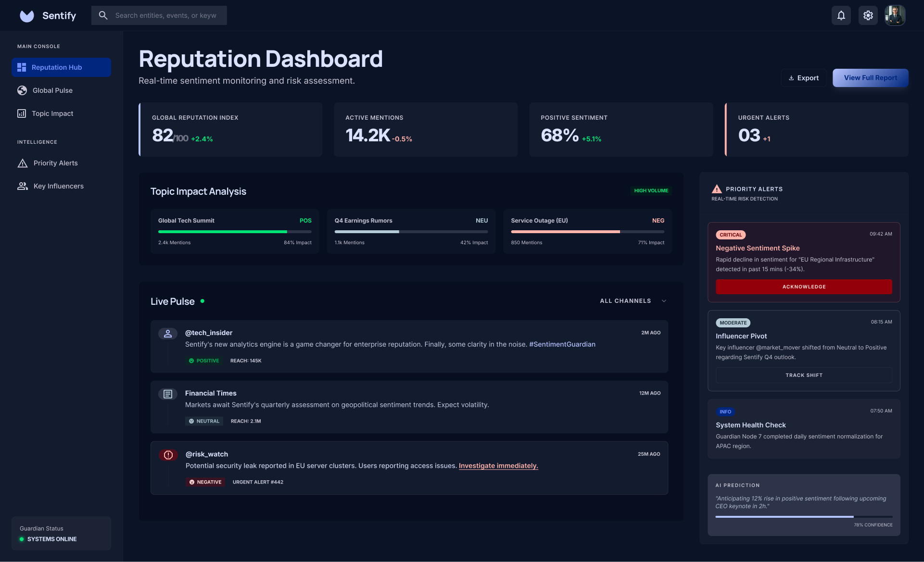Click the Reputation Hub grid icon
This screenshot has width=924, height=562.
click(22, 67)
